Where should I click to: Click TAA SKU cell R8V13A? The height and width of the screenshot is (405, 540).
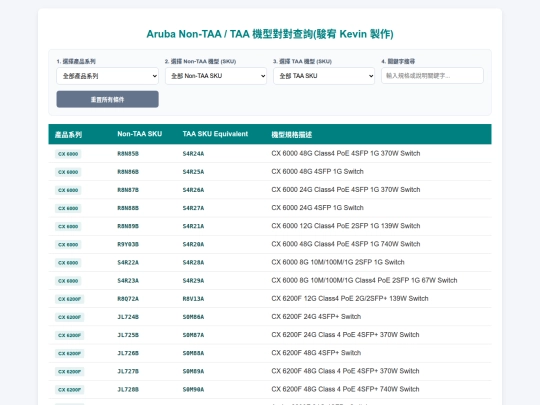(193, 299)
